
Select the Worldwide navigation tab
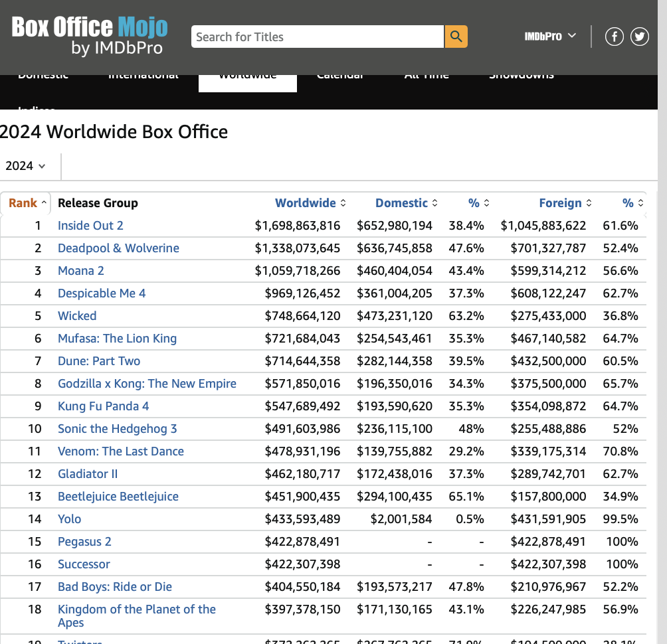(x=247, y=80)
